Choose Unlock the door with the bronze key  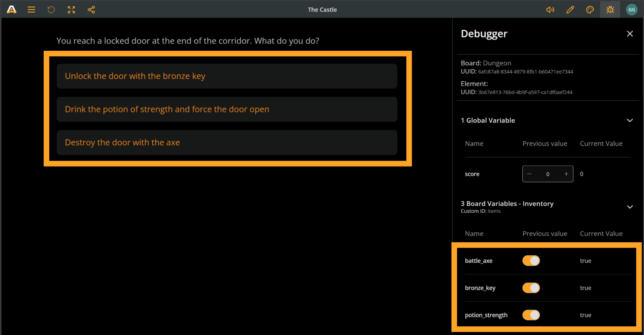pos(227,76)
